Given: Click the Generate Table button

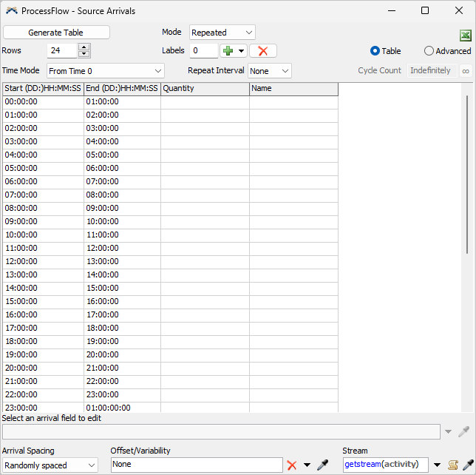Looking at the screenshot, I should pos(56,33).
